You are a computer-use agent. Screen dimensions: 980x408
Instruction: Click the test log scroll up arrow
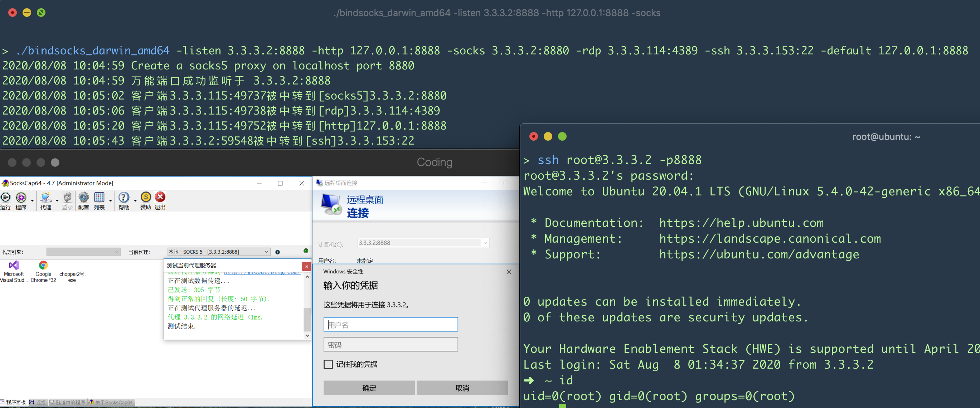(307, 277)
